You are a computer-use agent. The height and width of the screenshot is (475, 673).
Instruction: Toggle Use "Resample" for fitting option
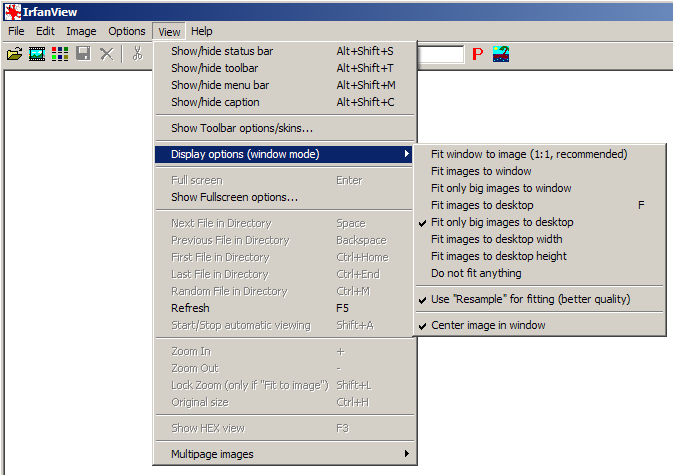click(x=540, y=299)
